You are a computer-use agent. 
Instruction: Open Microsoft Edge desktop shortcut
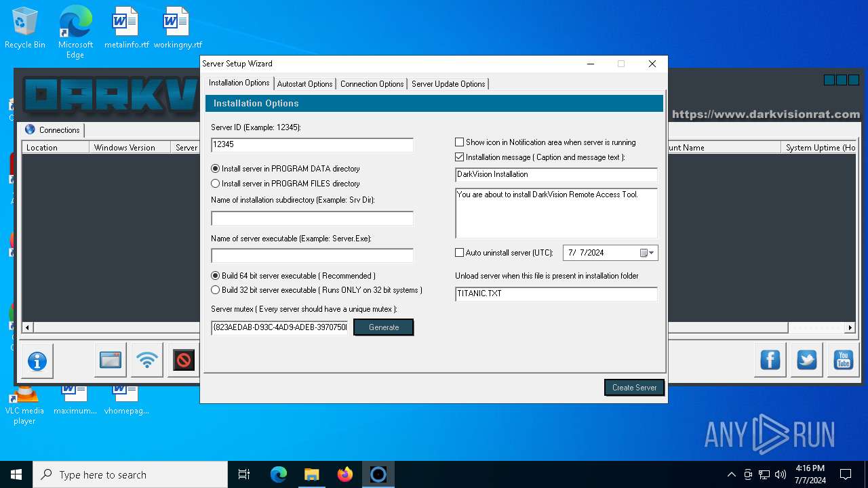75,32
